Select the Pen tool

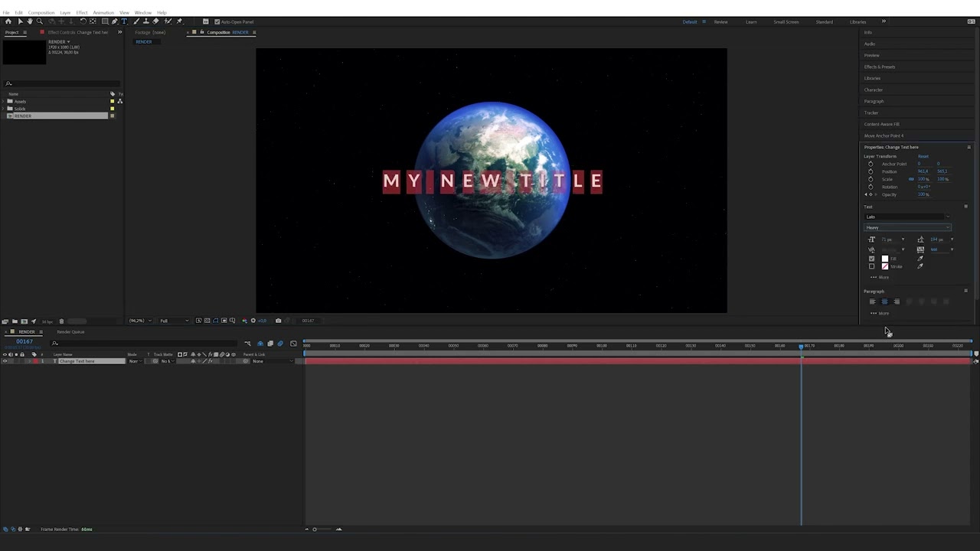click(x=115, y=21)
